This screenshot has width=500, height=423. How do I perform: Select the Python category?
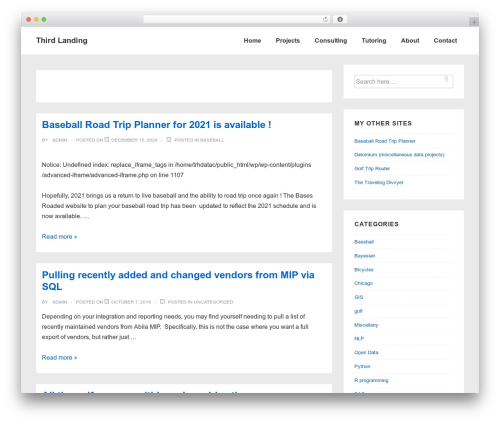pyautogui.click(x=362, y=366)
